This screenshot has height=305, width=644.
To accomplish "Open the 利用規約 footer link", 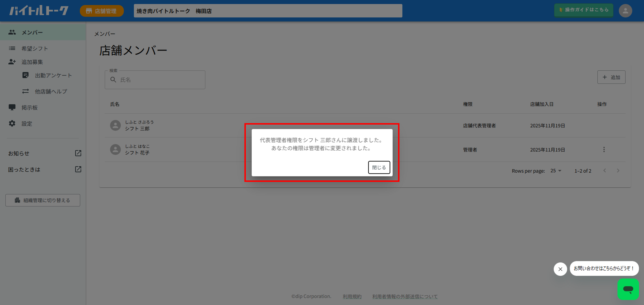I will (x=352, y=296).
